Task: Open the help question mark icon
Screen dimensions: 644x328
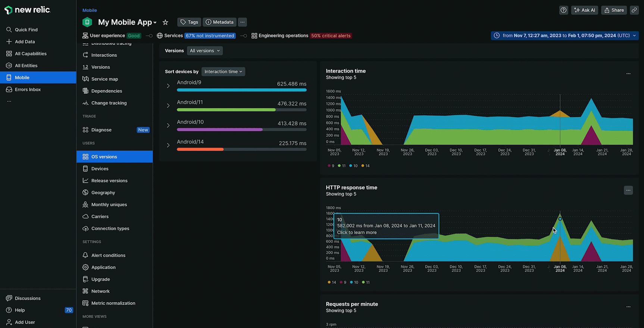Action: click(x=563, y=10)
